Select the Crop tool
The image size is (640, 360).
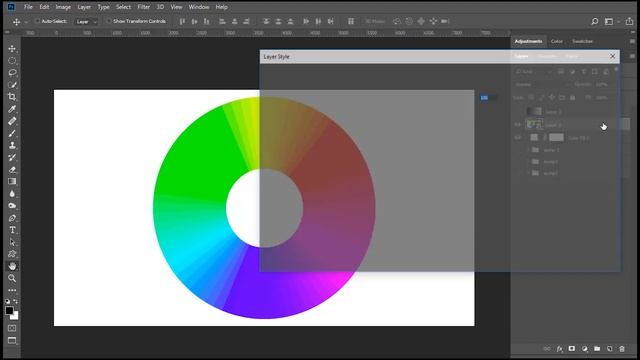(12, 97)
